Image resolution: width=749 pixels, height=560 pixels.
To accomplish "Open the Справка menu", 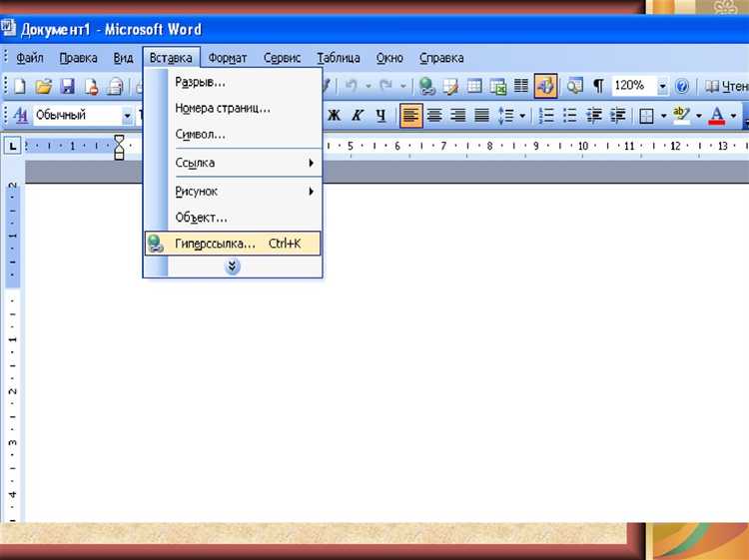I will point(441,58).
